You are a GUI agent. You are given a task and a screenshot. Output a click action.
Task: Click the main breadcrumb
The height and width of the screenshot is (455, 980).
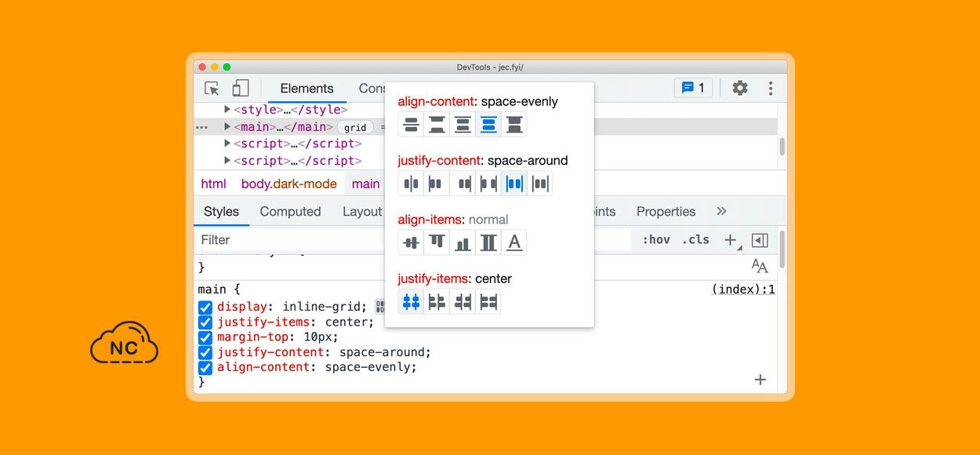pyautogui.click(x=365, y=184)
